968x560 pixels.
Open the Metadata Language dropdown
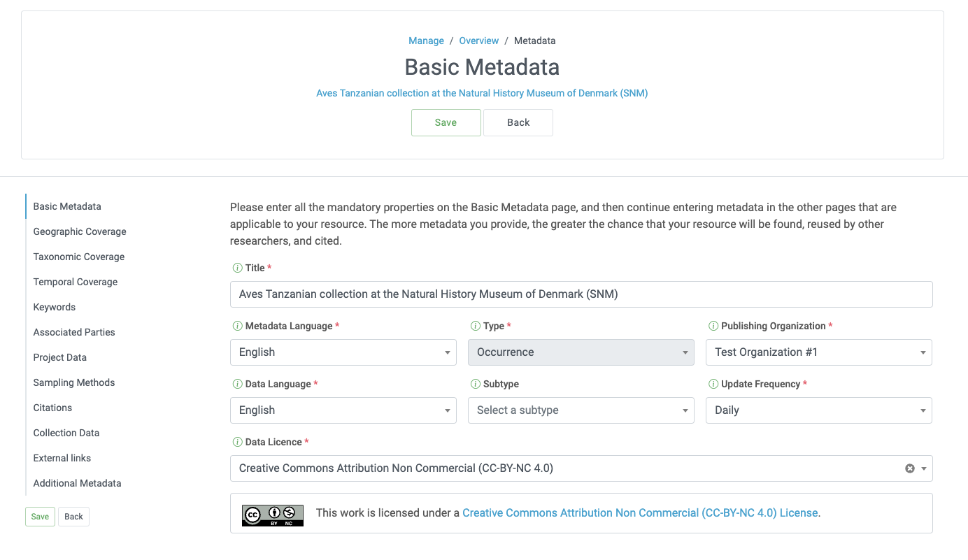pos(343,352)
